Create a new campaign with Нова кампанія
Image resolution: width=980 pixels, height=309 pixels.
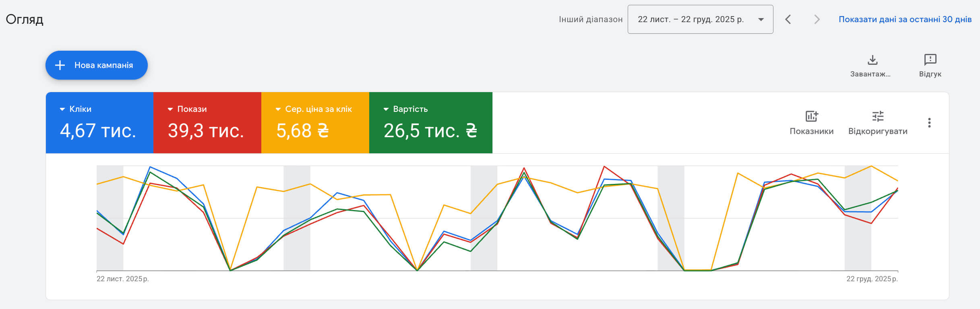(x=103, y=65)
